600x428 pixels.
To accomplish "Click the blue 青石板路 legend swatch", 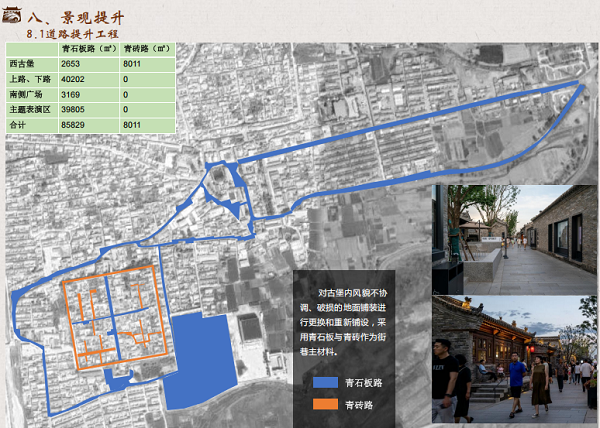I will 325,382.
